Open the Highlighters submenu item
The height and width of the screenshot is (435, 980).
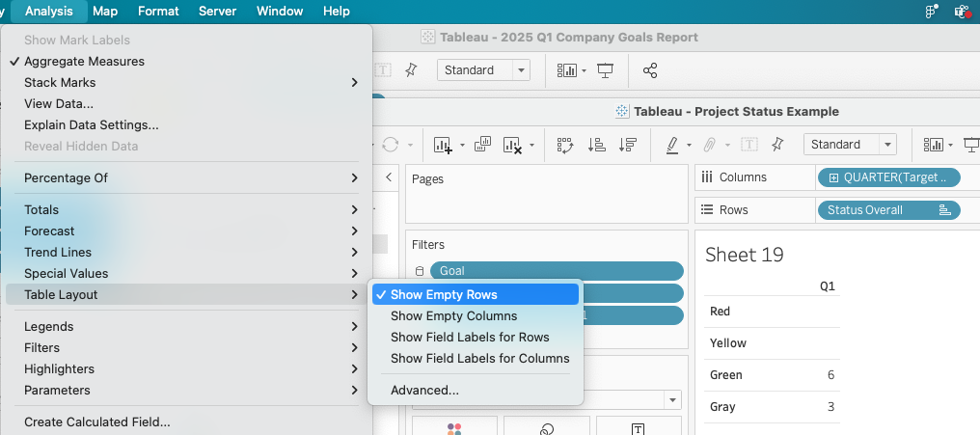click(186, 369)
